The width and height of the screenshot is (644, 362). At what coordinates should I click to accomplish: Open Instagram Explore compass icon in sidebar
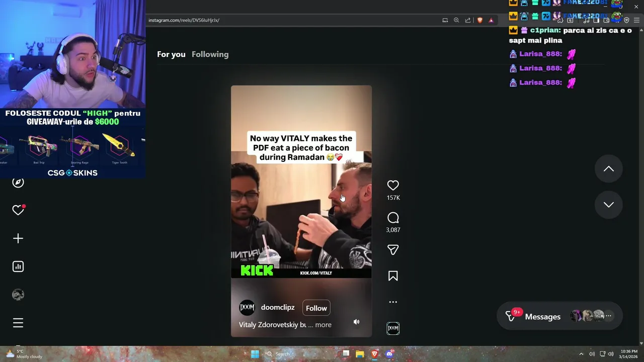(18, 183)
